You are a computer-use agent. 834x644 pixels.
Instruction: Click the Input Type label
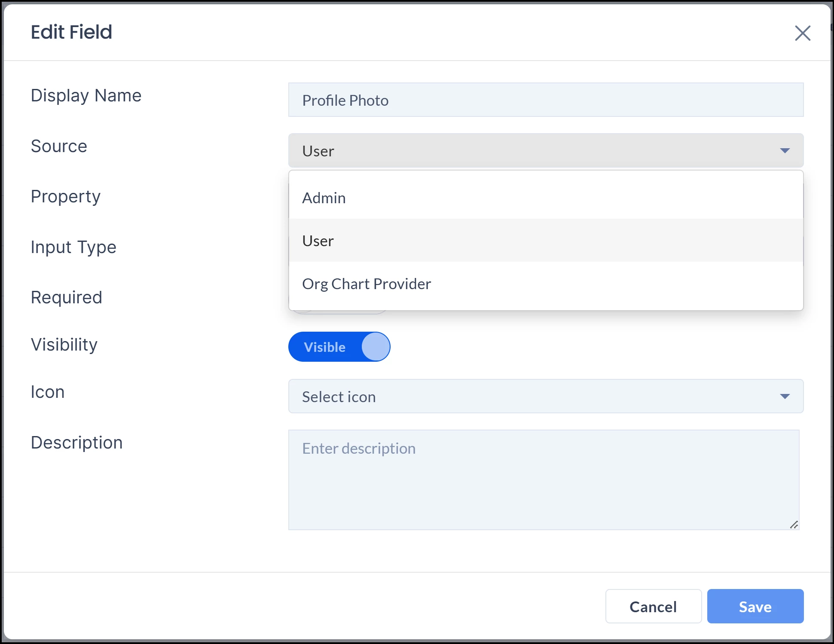[x=73, y=247]
